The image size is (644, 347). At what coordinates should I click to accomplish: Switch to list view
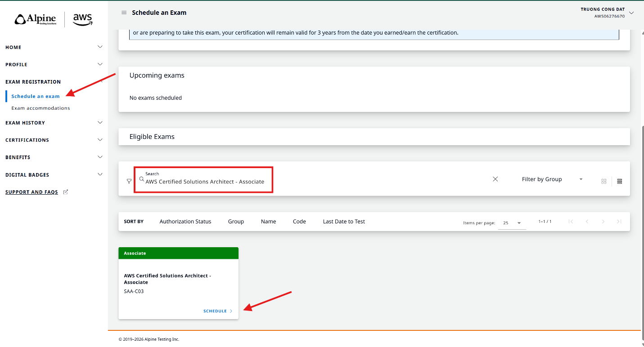click(x=620, y=182)
